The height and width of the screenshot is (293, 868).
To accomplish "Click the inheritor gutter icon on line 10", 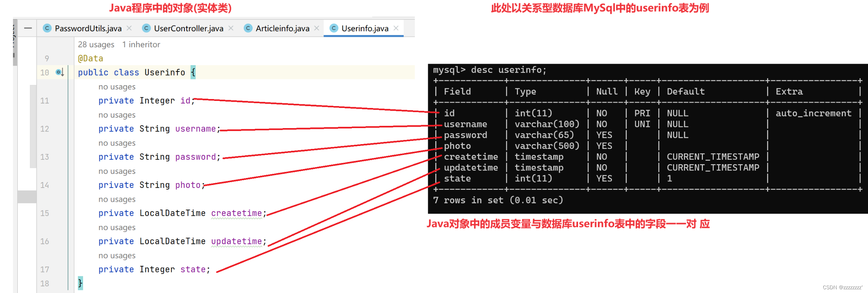I will (60, 72).
